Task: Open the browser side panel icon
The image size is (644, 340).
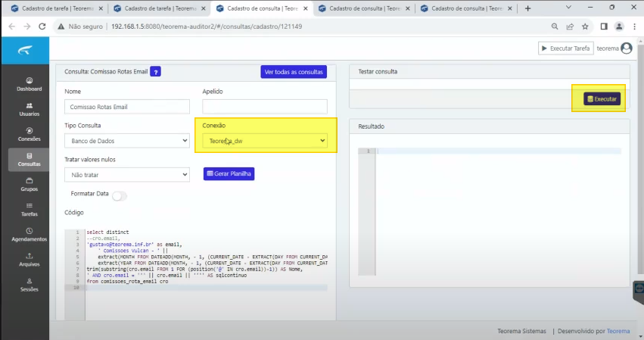Action: tap(604, 27)
